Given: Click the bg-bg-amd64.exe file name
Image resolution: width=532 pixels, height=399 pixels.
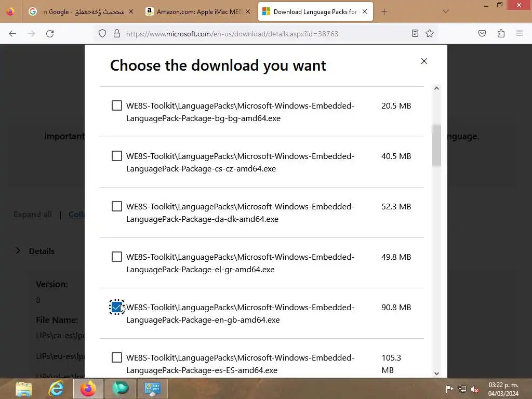Looking at the screenshot, I should pyautogui.click(x=240, y=112).
